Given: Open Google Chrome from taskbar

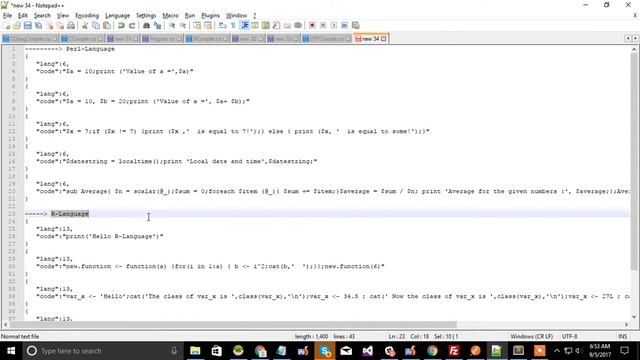Looking at the screenshot, I should [432, 351].
